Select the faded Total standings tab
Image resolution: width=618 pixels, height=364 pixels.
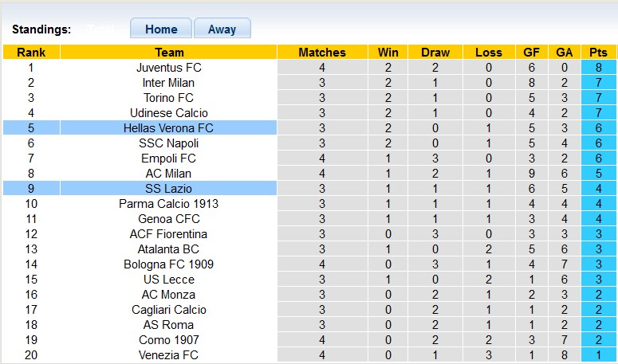(x=100, y=29)
